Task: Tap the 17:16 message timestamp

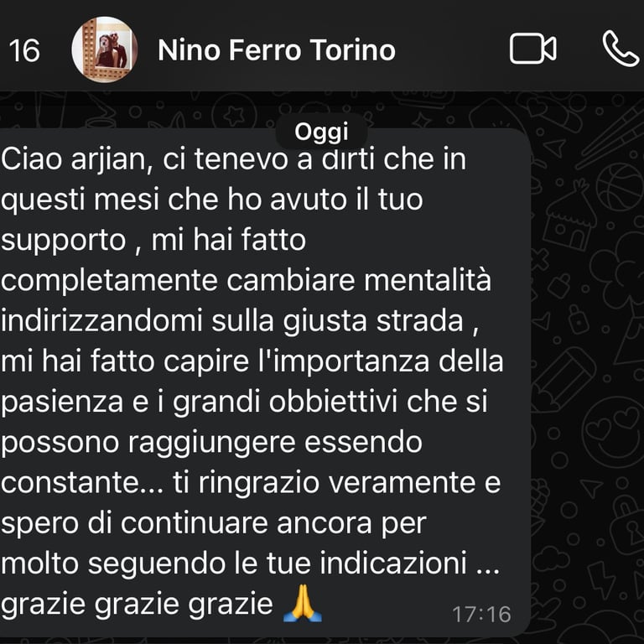Action: [481, 615]
